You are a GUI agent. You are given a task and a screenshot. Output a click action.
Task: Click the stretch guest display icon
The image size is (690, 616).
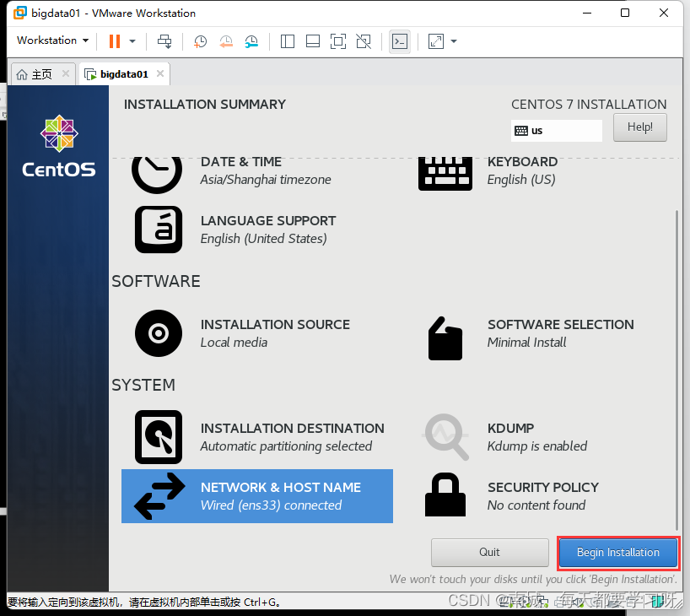pos(435,41)
